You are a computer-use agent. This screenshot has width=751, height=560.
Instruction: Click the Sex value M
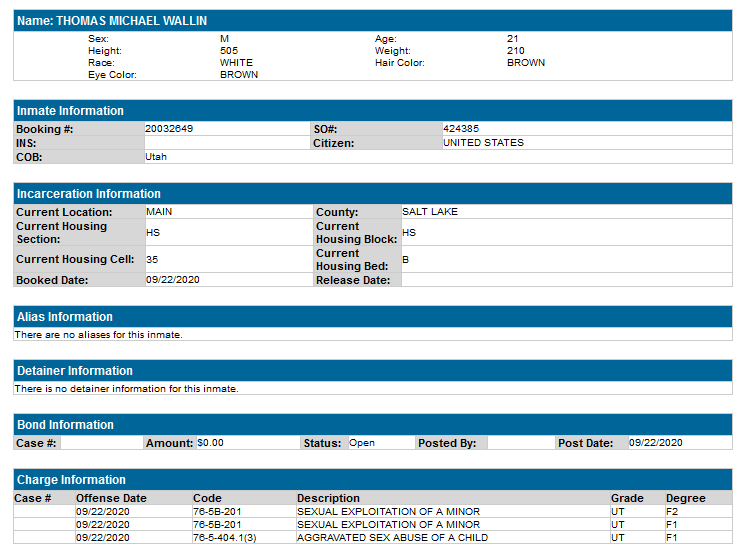224,39
